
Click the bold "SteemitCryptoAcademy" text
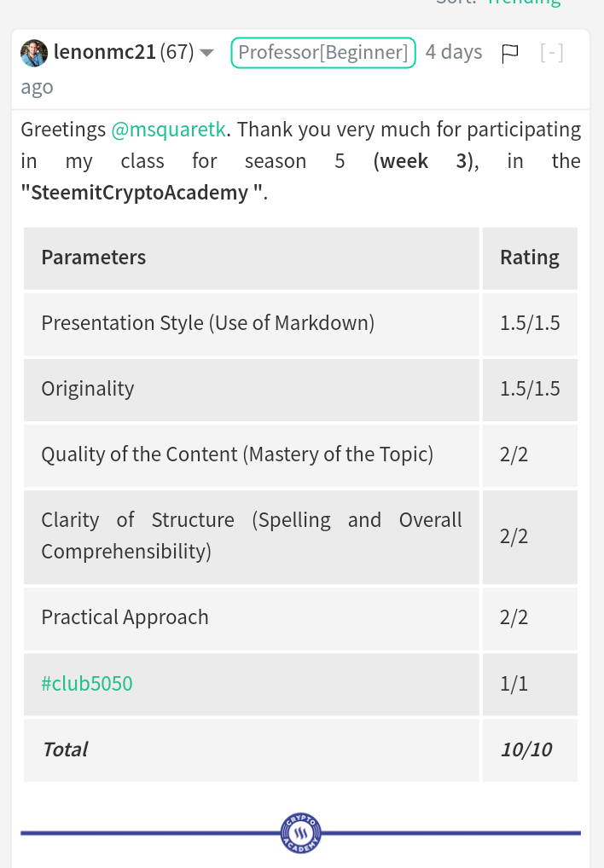click(x=140, y=193)
